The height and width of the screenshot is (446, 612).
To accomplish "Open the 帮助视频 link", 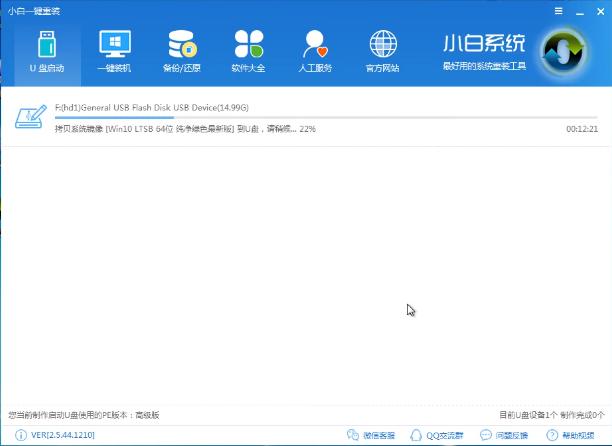I will tap(578, 435).
